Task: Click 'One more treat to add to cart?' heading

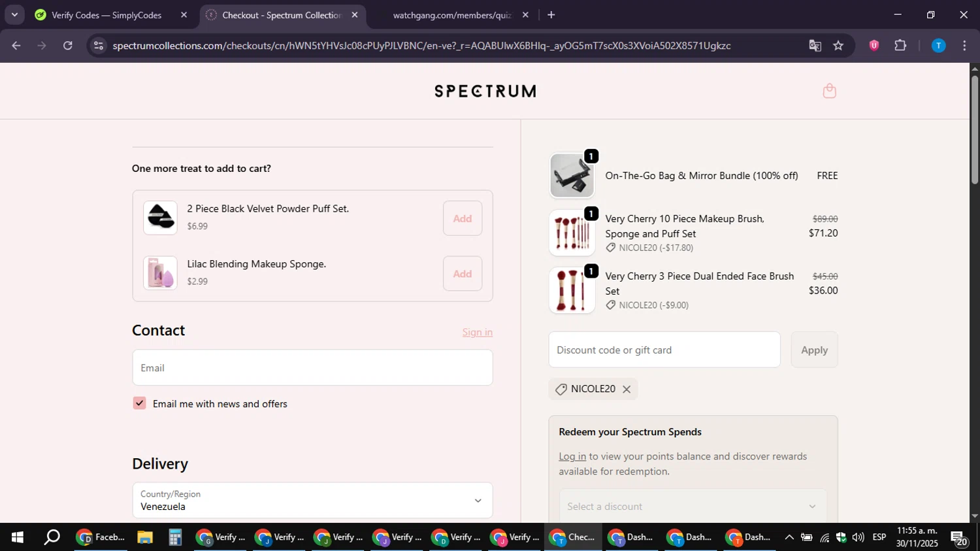Action: tap(201, 169)
